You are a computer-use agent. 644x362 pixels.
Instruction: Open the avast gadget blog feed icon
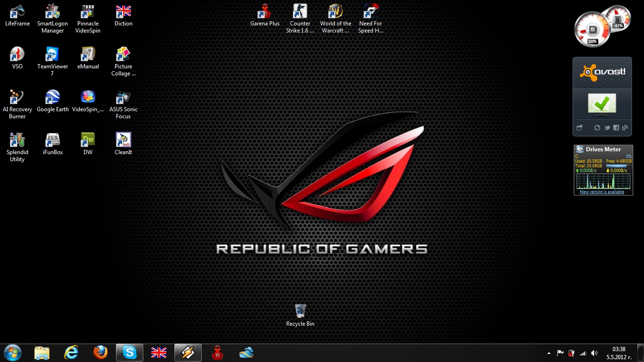(x=625, y=128)
